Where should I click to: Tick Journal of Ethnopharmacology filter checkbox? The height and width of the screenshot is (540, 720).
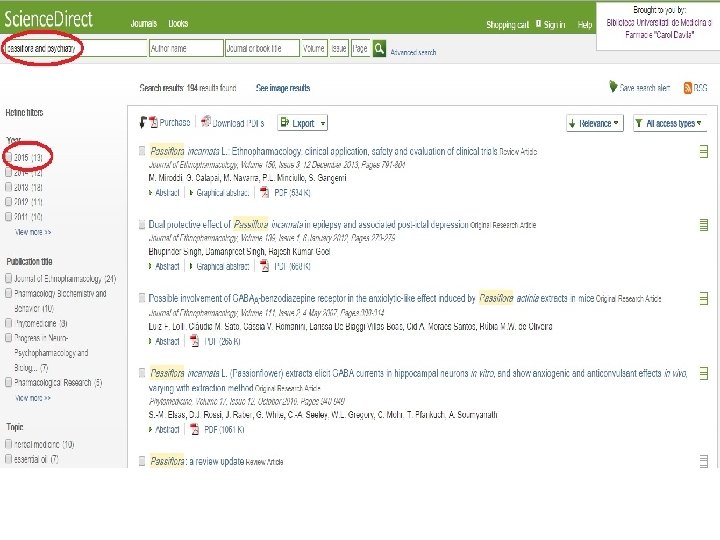8,278
